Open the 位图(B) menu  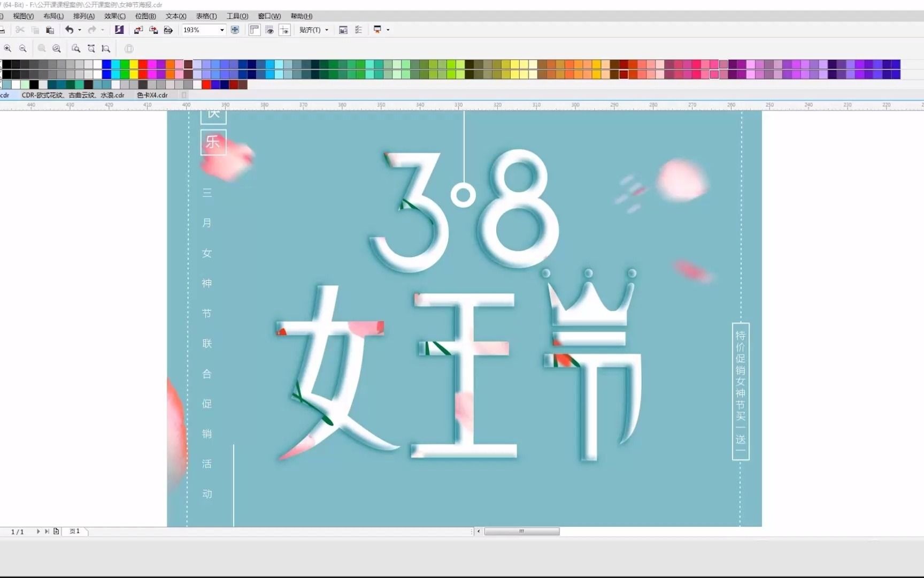pyautogui.click(x=145, y=16)
